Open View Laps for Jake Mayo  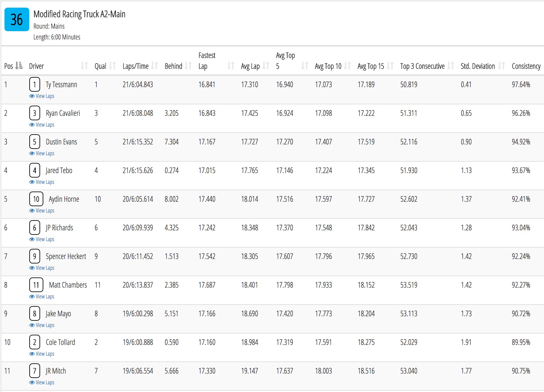(x=42, y=325)
